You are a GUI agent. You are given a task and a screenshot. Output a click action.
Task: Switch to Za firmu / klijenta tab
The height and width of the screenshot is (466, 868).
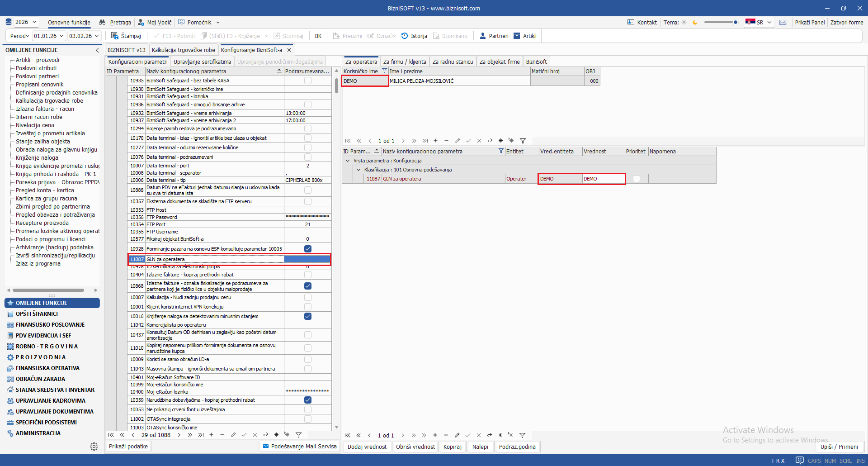pyautogui.click(x=404, y=62)
